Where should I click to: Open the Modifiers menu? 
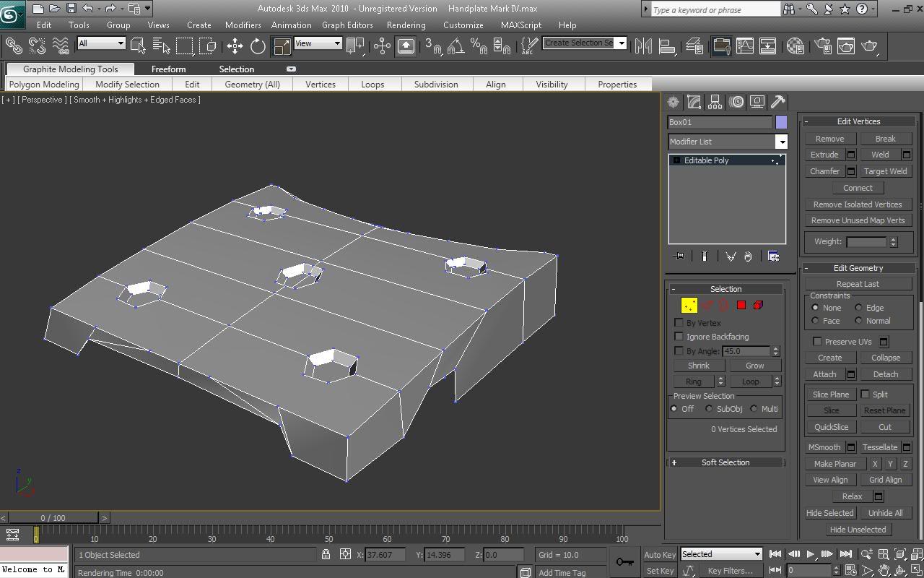tap(243, 25)
